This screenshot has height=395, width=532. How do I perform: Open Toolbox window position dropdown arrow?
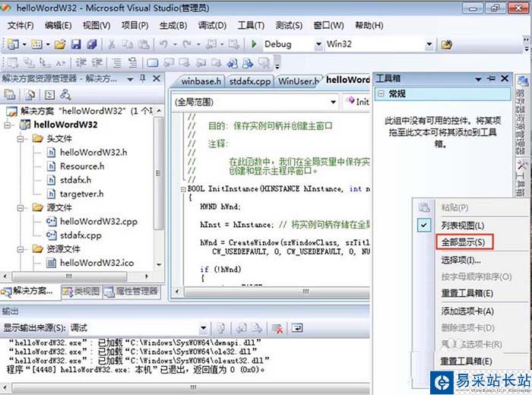click(478, 79)
